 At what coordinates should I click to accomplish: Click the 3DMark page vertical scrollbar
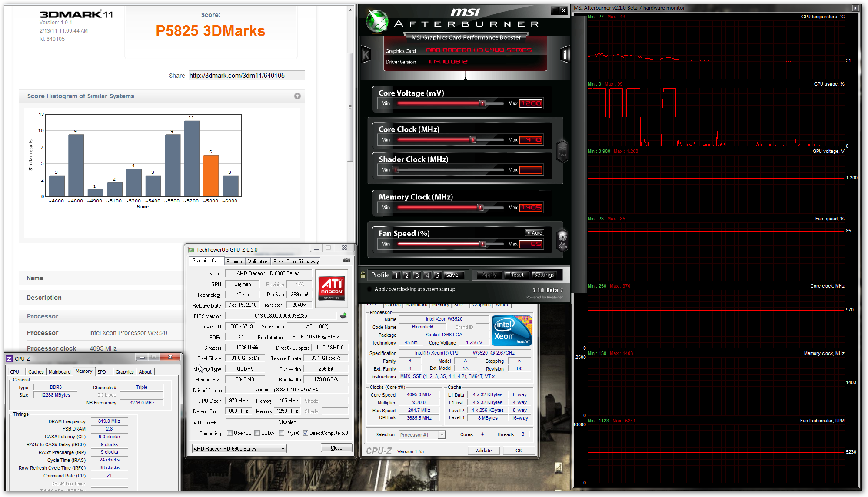pyautogui.click(x=350, y=107)
